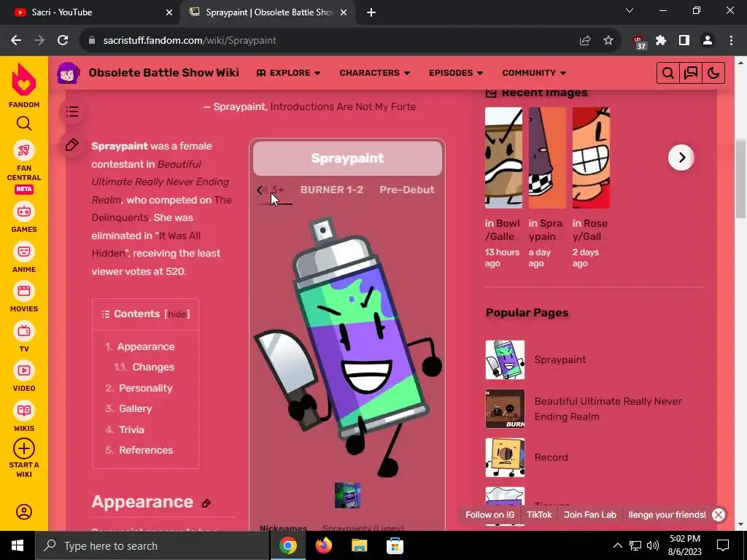The width and height of the screenshot is (747, 560).
Task: Open the Chrome extensions puzzle icon
Action: click(661, 41)
